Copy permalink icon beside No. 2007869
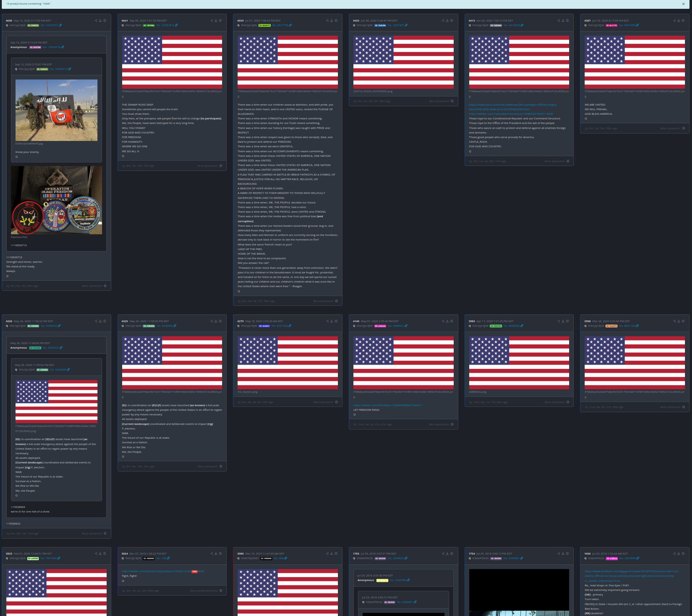This screenshot has height=616, width=692. click(638, 558)
